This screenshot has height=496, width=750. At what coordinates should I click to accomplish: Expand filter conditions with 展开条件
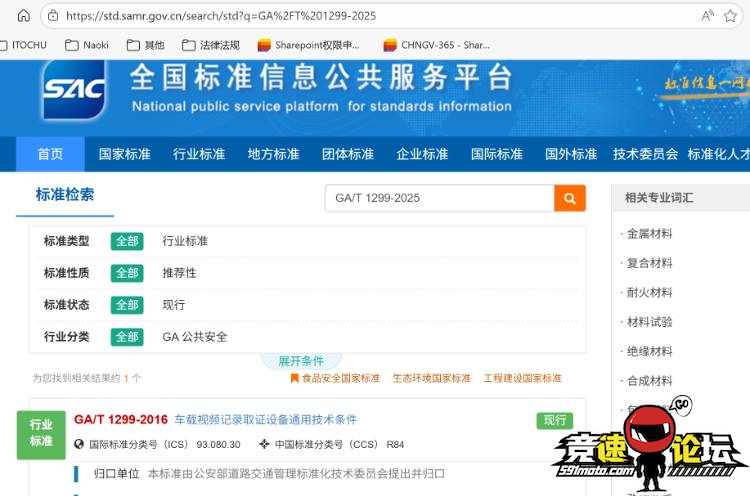pyautogui.click(x=300, y=361)
